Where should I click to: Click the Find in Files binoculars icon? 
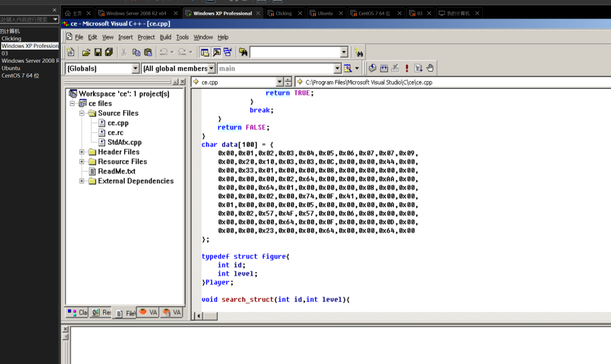click(243, 53)
